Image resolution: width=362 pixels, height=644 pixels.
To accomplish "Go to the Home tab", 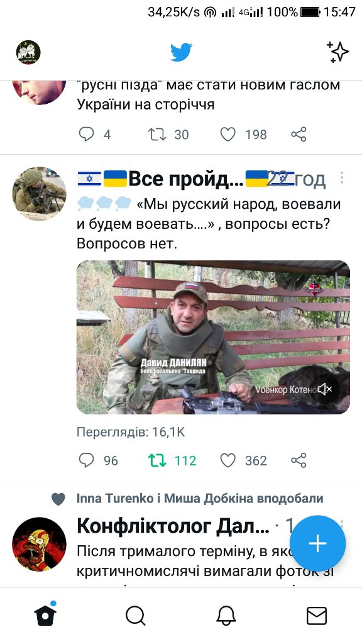I will pyautogui.click(x=45, y=614).
